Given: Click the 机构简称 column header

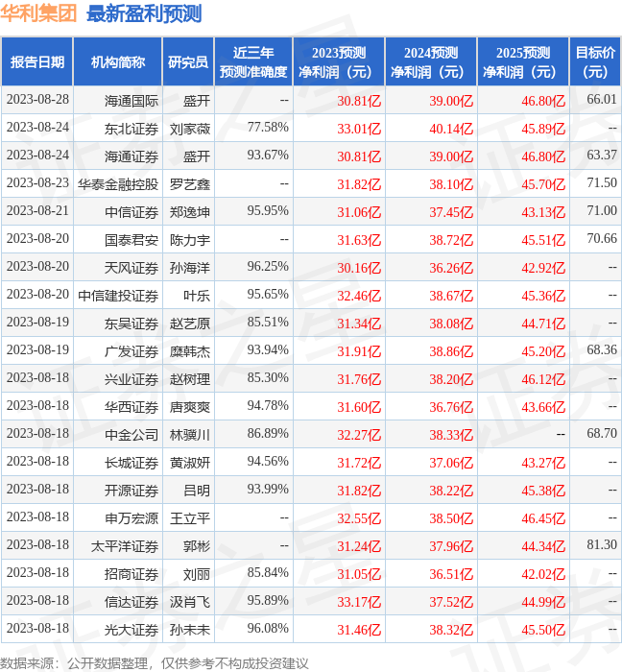Looking at the screenshot, I should pyautogui.click(x=118, y=62).
